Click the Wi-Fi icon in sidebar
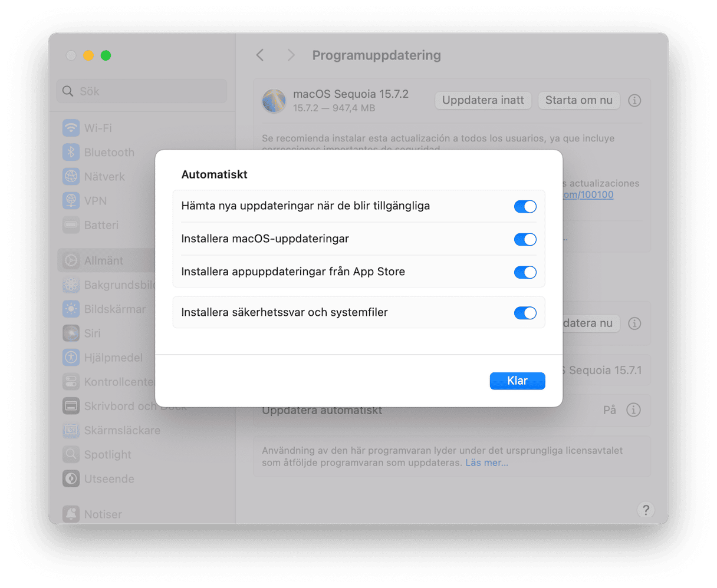 (x=71, y=128)
